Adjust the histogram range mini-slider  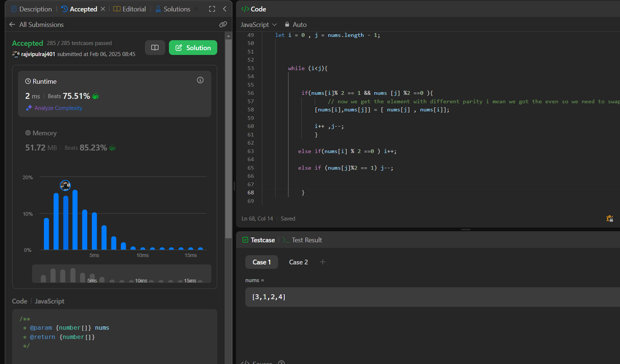tap(121, 274)
